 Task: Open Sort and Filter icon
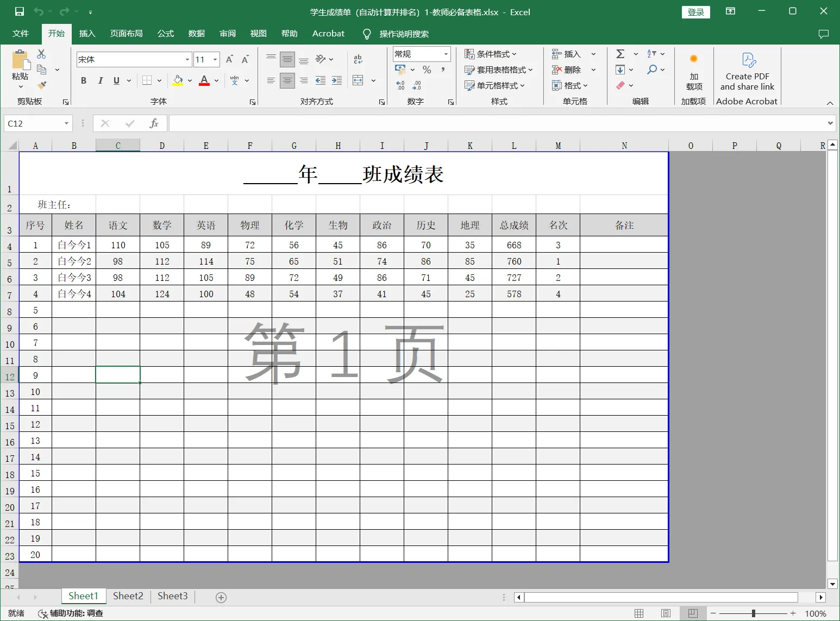(x=652, y=54)
